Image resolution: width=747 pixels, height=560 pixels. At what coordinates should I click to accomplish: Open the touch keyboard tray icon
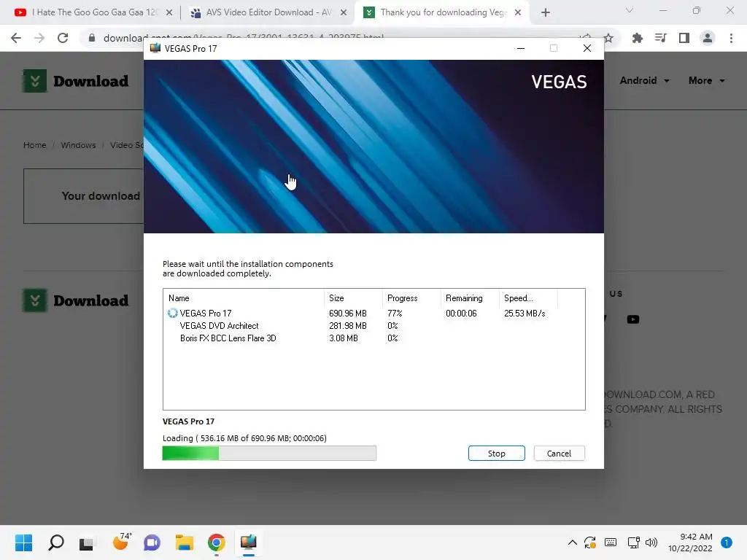click(611, 542)
